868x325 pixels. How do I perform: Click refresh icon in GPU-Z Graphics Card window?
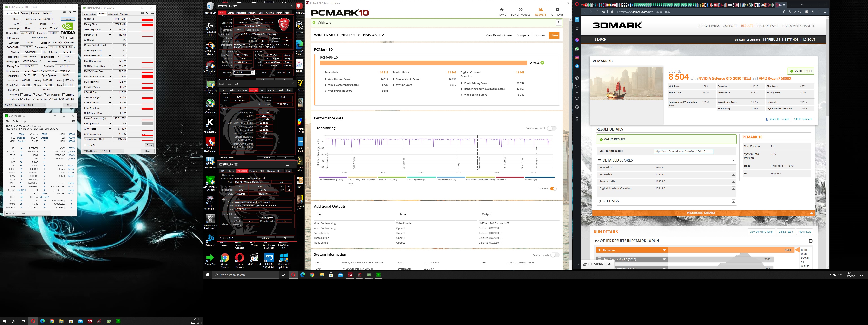point(70,12)
